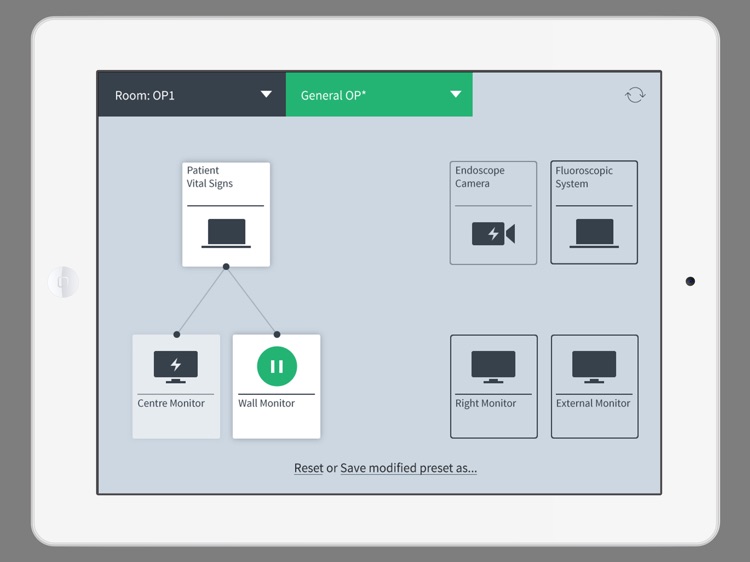
Task: Click Wall Monitor input connector dot
Action: click(277, 334)
